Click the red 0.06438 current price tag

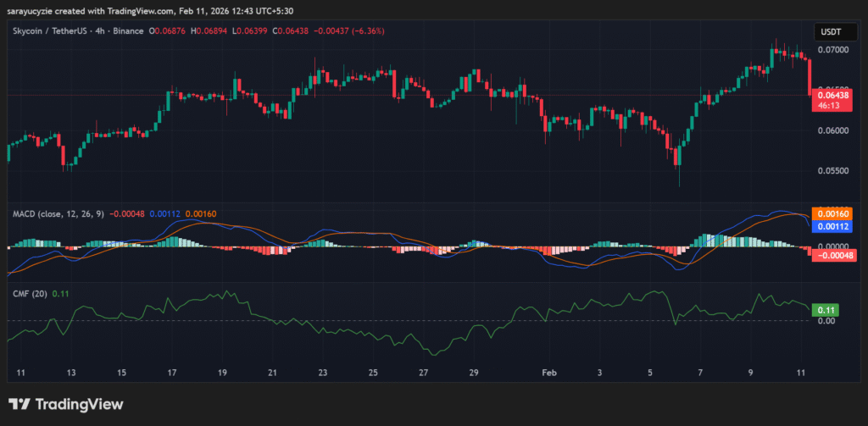coord(830,96)
